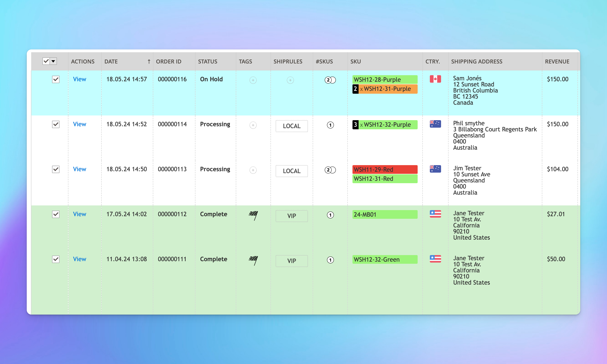Uncheck the checkbox for order 000000113
607x364 pixels.
pos(56,169)
